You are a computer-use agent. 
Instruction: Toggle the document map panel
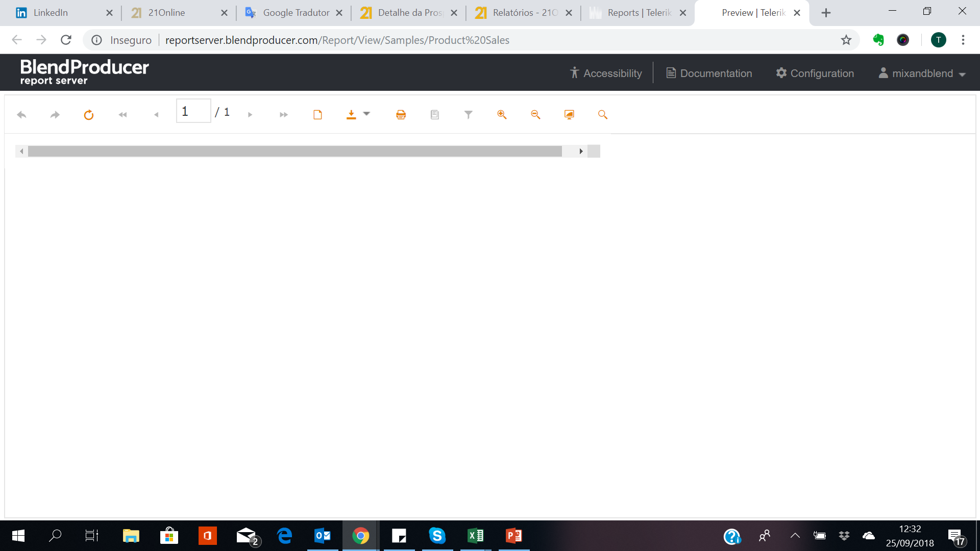point(434,115)
